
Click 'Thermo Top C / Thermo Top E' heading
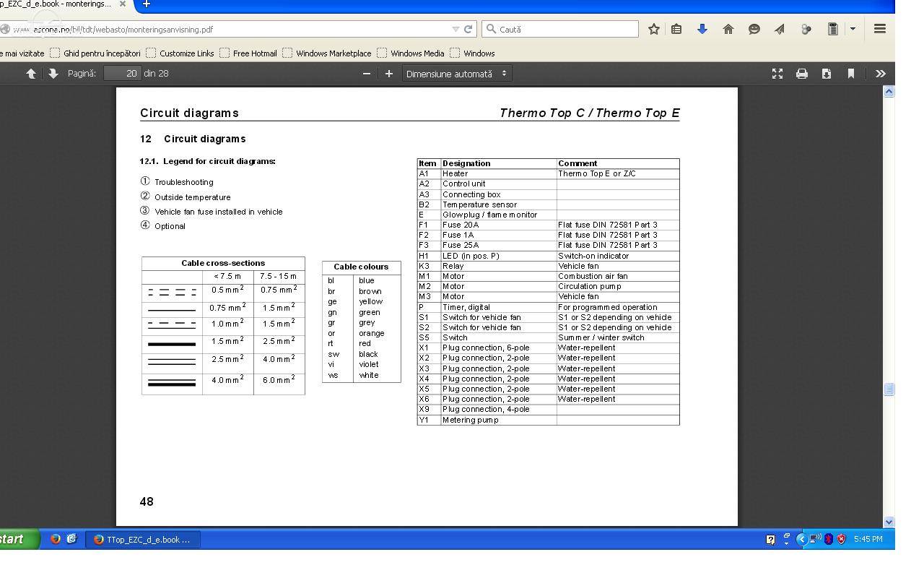pos(590,113)
